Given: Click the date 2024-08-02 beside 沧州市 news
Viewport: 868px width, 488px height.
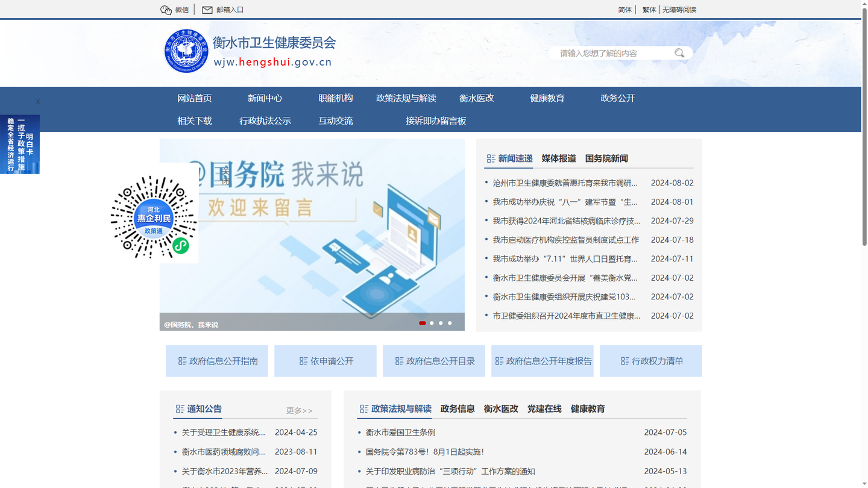Looking at the screenshot, I should coord(672,183).
